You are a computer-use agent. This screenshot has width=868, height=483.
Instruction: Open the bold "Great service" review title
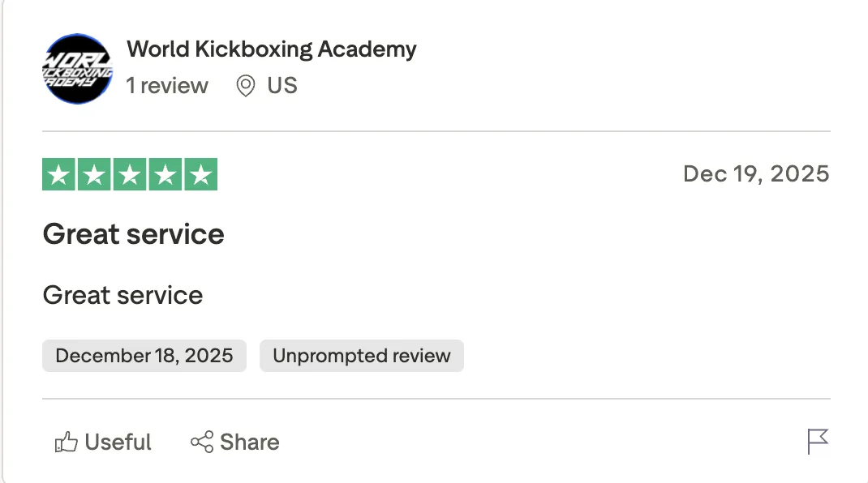coord(133,234)
